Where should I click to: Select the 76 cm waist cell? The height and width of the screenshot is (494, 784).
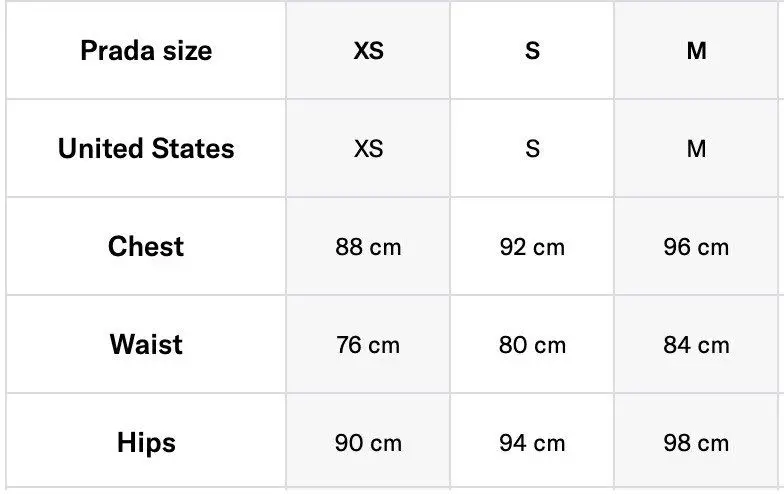coord(368,345)
